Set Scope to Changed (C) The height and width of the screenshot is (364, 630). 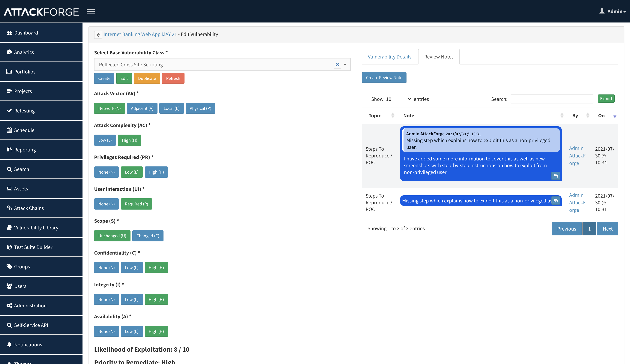click(148, 236)
